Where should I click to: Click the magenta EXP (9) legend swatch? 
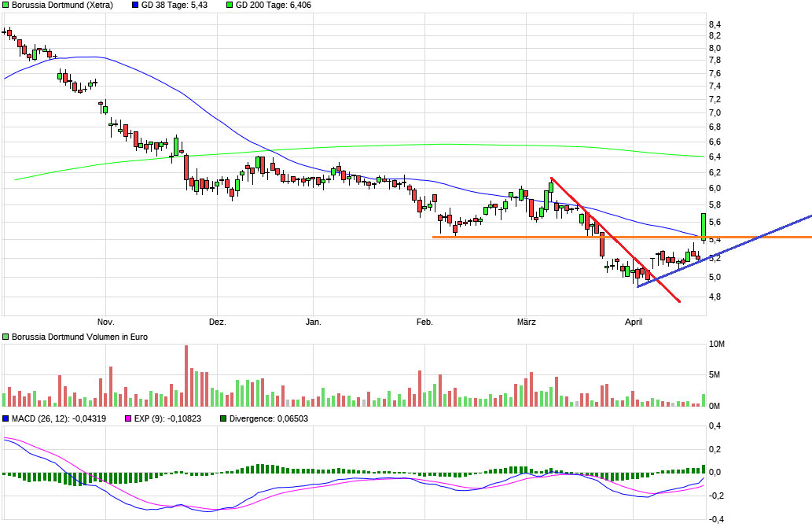[128, 418]
